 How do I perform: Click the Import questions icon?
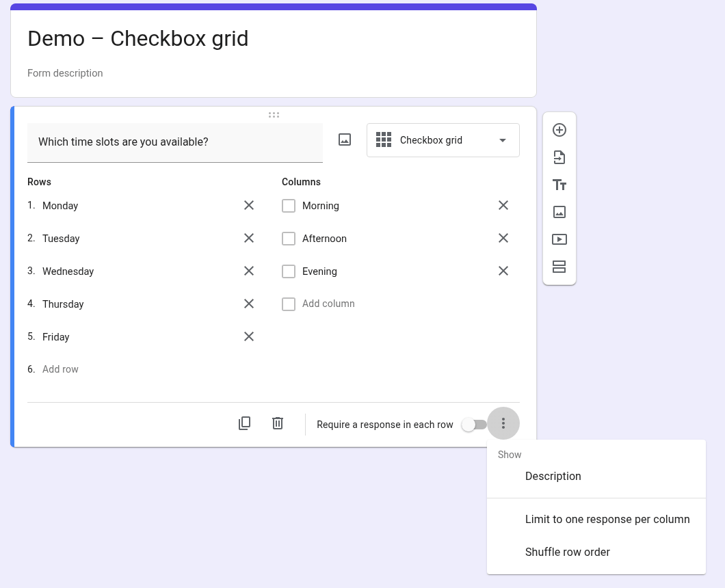tap(559, 157)
